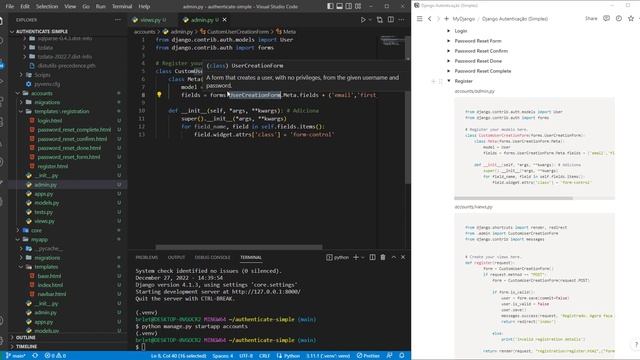Open errors and warnings status item
The width and height of the screenshot is (640, 360).
tap(56, 356)
